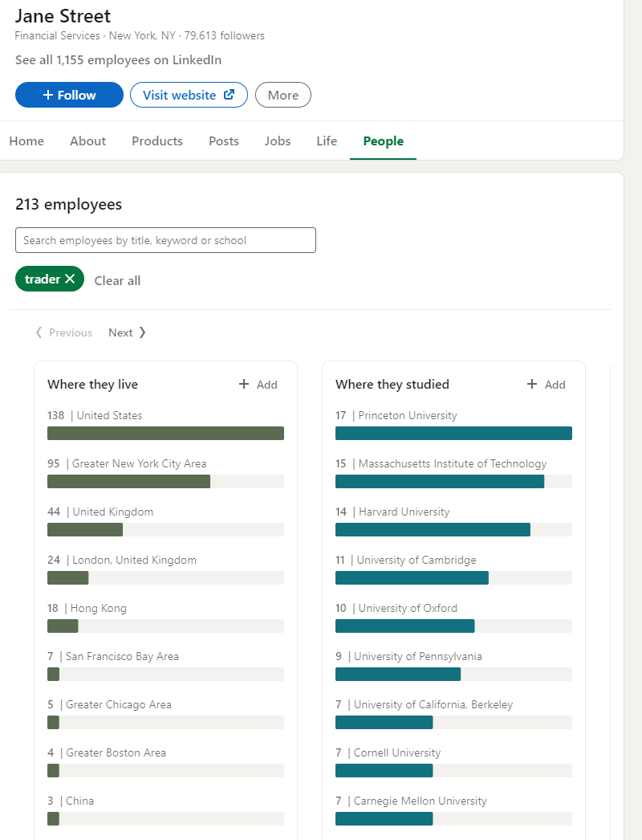
Task: Open the More options menu
Action: pos(282,95)
